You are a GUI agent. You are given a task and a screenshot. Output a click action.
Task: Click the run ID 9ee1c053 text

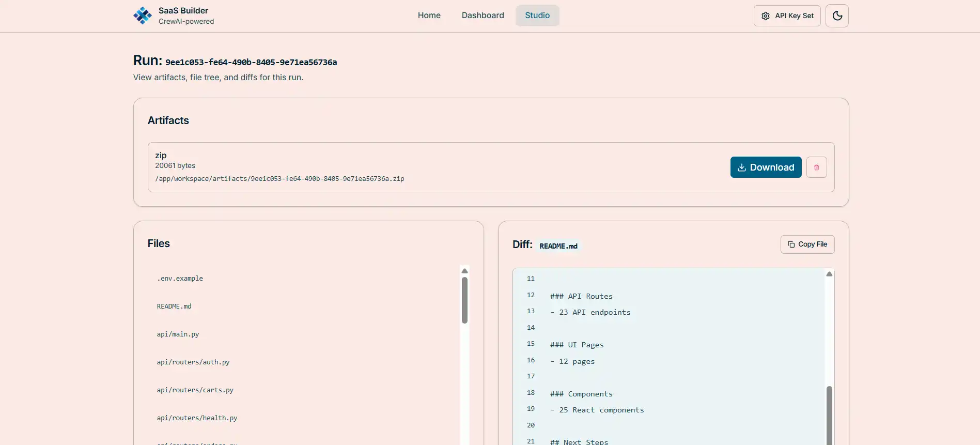(x=251, y=63)
